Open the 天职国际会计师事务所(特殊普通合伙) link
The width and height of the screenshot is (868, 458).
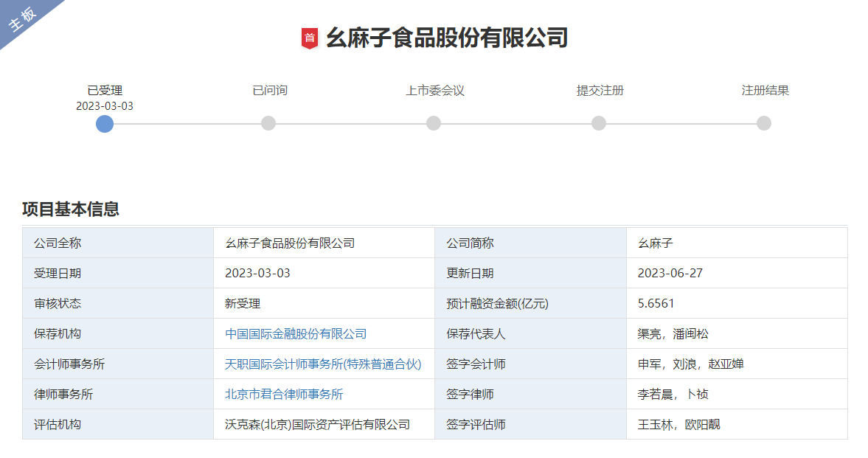tap(323, 364)
